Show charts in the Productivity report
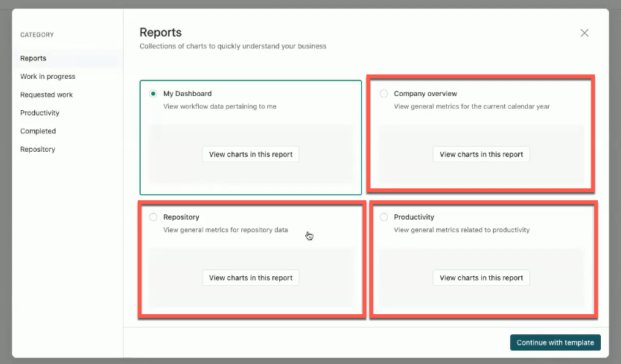The height and width of the screenshot is (364, 621). tap(481, 278)
